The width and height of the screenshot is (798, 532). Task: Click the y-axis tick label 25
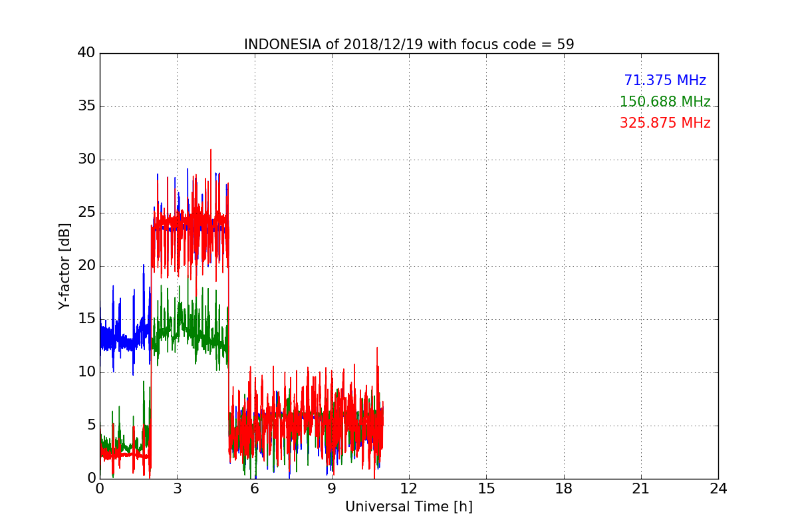(86, 213)
